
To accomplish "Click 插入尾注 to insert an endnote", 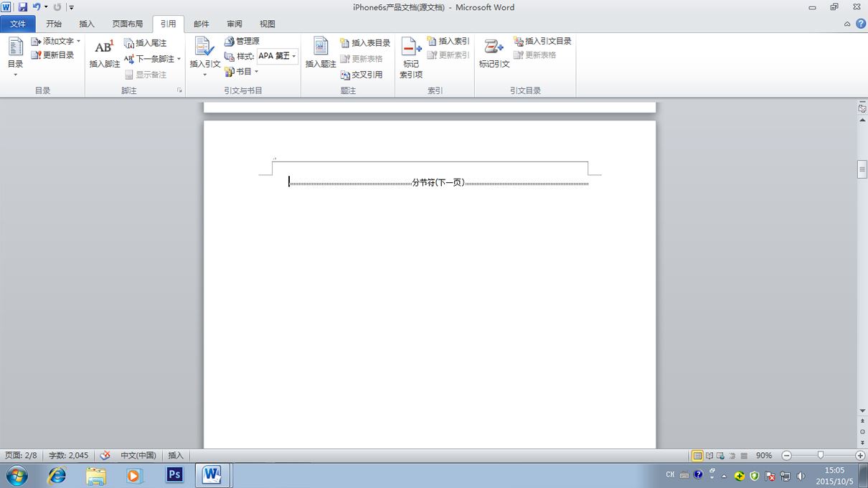I will 145,43.
